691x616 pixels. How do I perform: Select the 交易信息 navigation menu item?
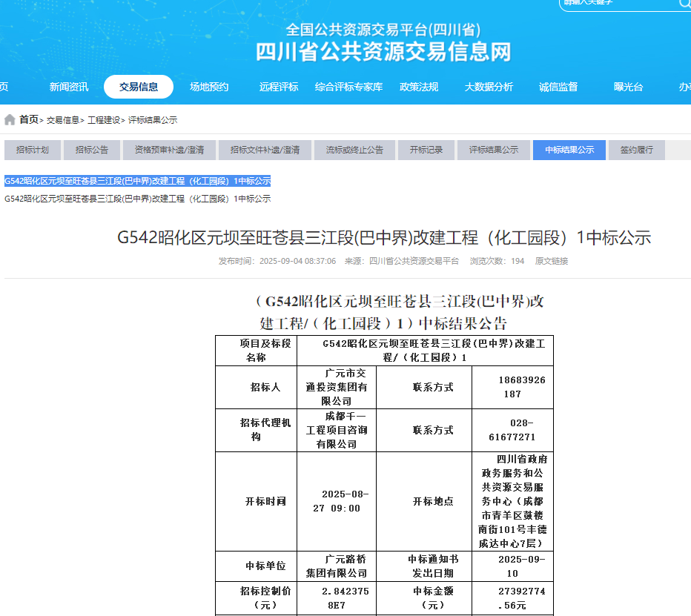139,87
